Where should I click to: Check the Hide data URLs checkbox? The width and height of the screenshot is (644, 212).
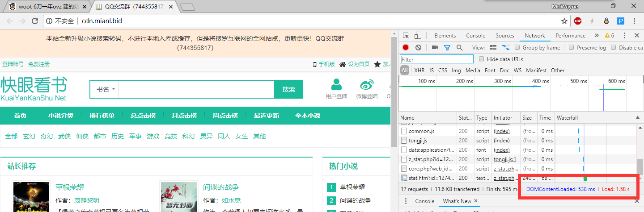click(482, 59)
